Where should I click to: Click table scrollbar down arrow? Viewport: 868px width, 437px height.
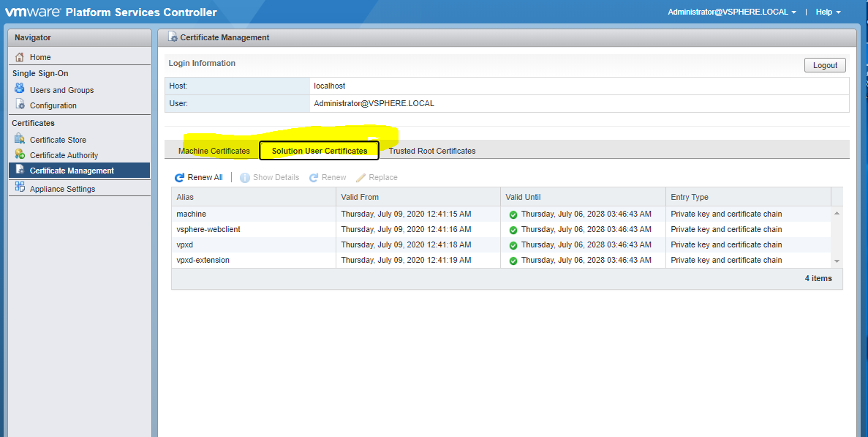click(x=837, y=261)
